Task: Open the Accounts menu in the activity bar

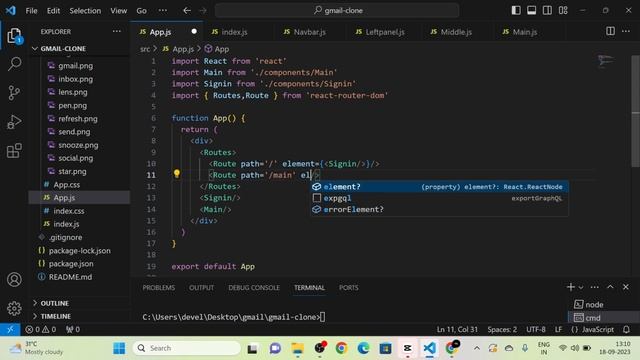Action: (x=14, y=280)
